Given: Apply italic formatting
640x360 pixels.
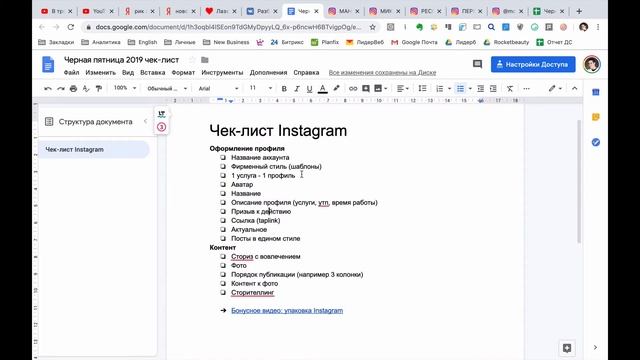Looking at the screenshot, I should [297, 89].
